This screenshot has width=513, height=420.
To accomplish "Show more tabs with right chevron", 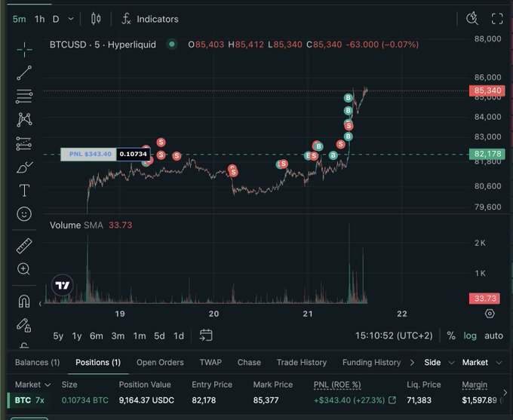I will tap(412, 363).
